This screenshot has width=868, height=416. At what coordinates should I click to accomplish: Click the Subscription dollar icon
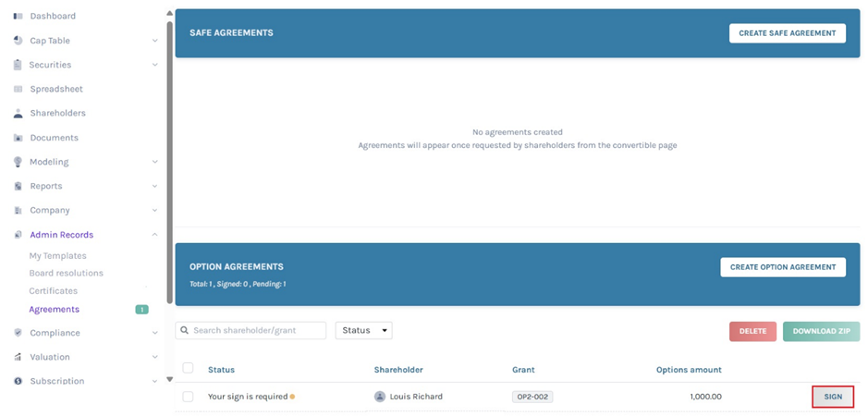tap(18, 381)
